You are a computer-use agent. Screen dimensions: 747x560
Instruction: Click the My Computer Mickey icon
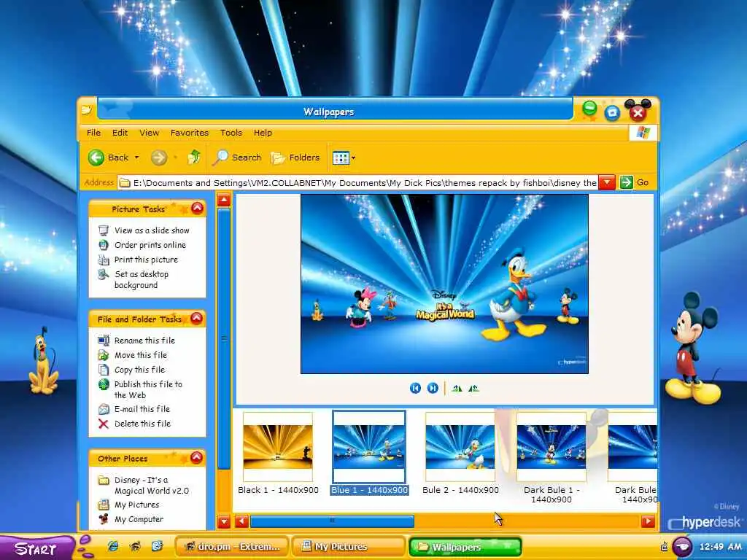104,519
